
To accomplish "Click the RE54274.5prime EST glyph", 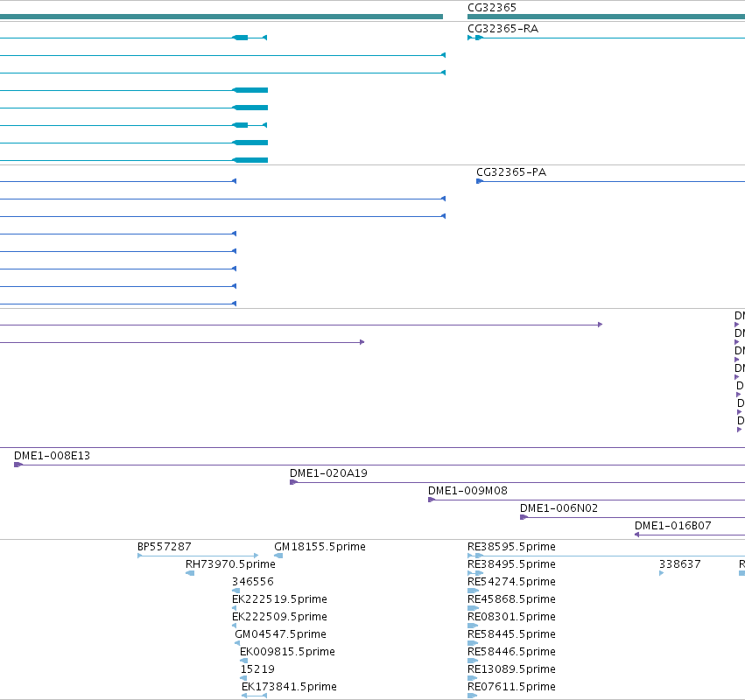I will (474, 591).
